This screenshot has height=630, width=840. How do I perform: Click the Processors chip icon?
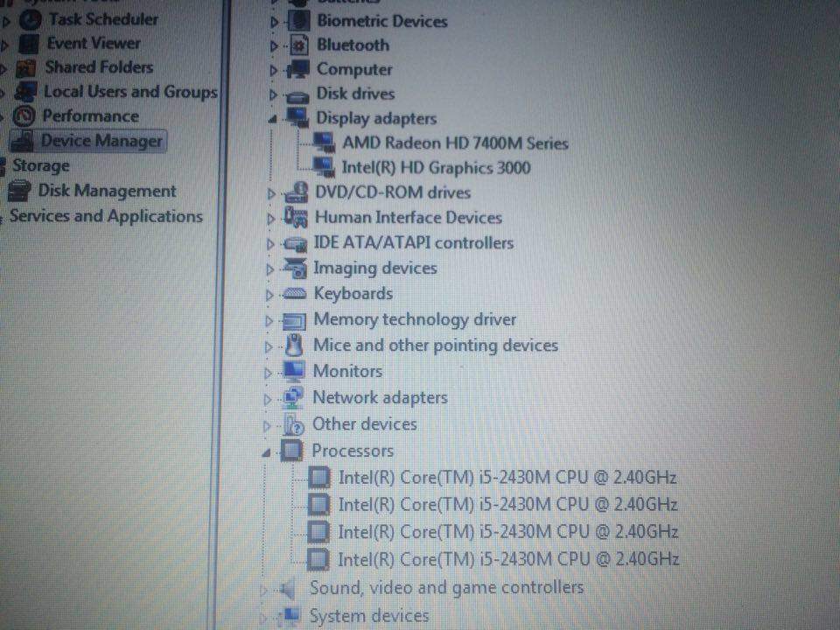click(291, 451)
